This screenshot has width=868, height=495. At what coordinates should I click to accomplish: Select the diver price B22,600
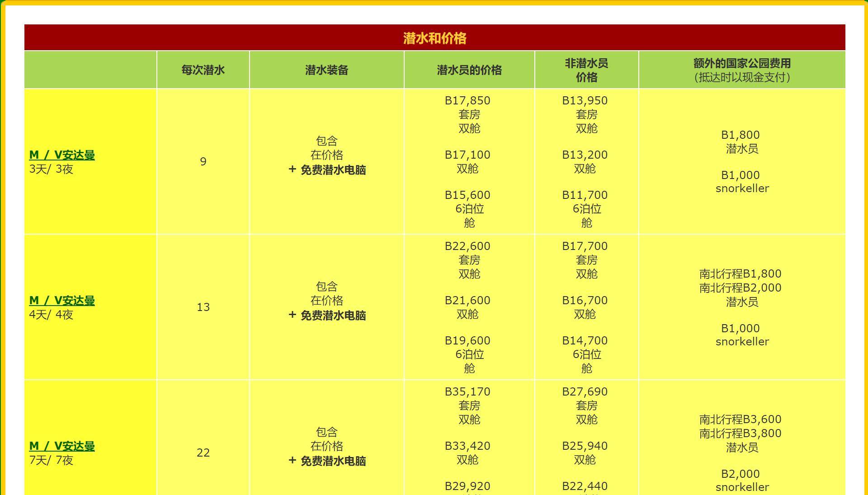point(467,246)
